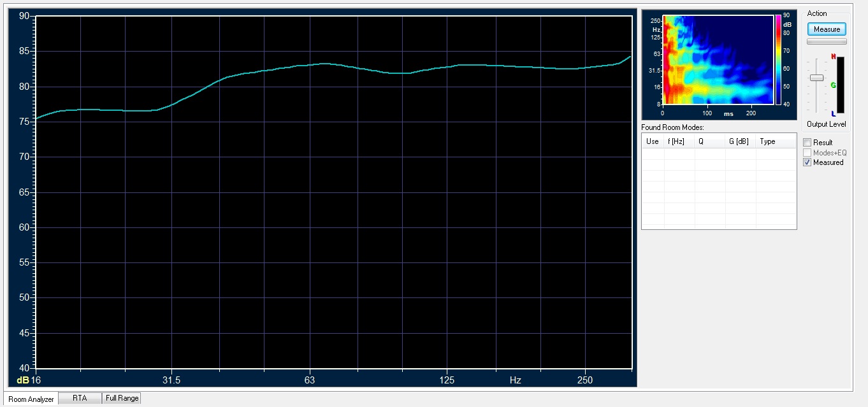Select the Room Analyzer tab
This screenshot has width=868, height=407.
[31, 399]
